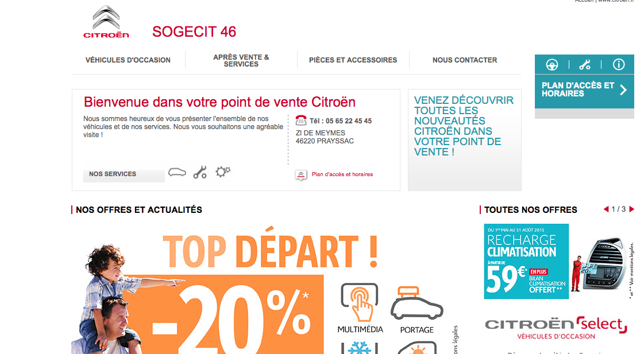Expand Plan d'accès et horaires chevron panel
The height and width of the screenshot is (354, 644).
click(584, 90)
